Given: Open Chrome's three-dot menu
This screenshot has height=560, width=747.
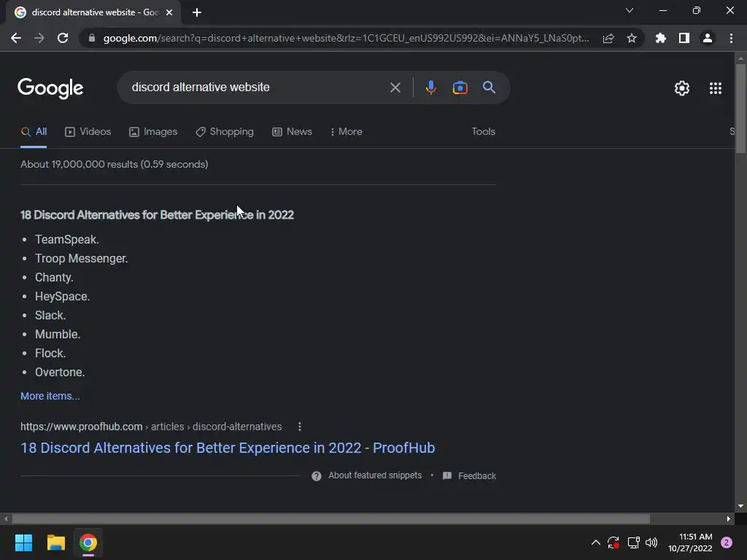Looking at the screenshot, I should point(731,38).
